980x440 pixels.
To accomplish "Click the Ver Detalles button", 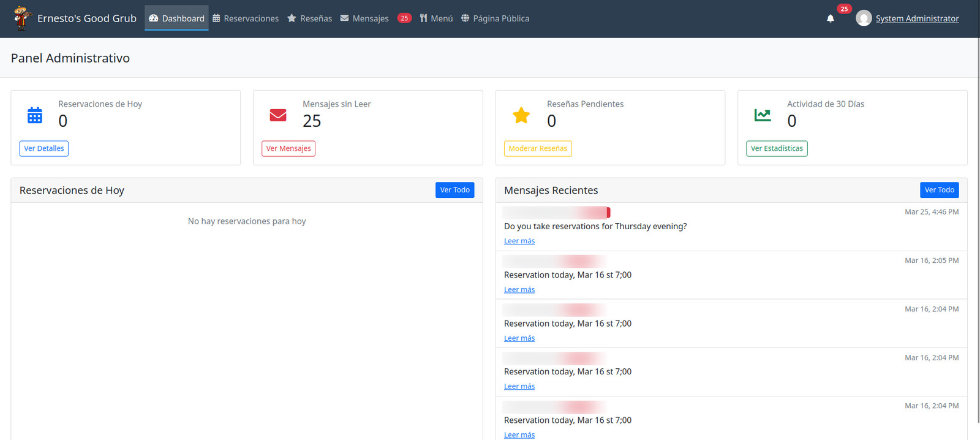I will (44, 148).
